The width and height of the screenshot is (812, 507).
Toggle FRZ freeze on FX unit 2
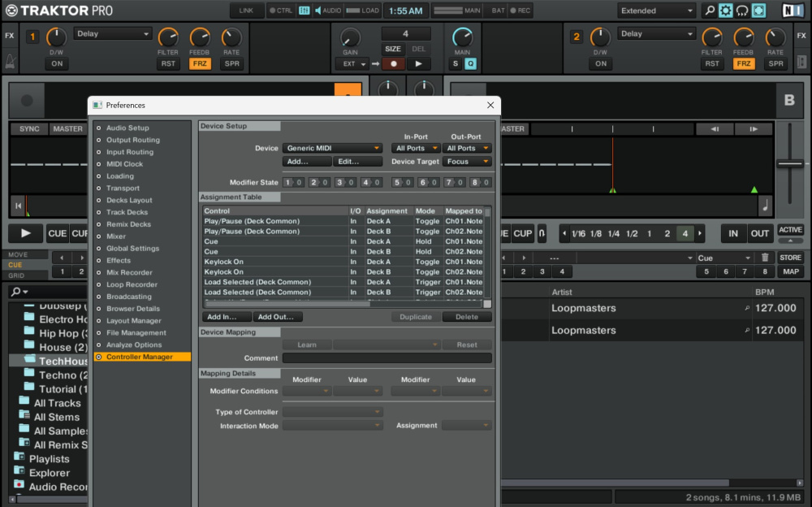click(744, 63)
